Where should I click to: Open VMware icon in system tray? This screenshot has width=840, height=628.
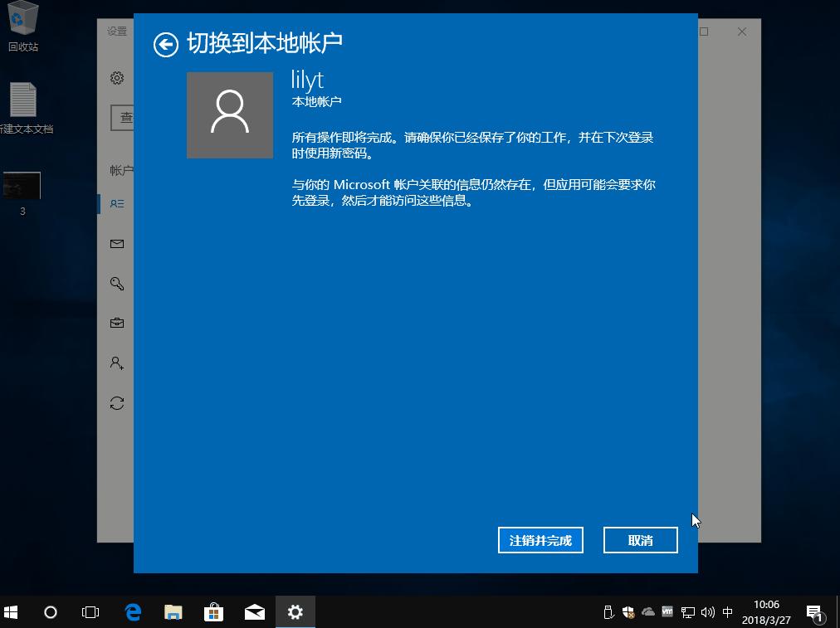pos(667,612)
